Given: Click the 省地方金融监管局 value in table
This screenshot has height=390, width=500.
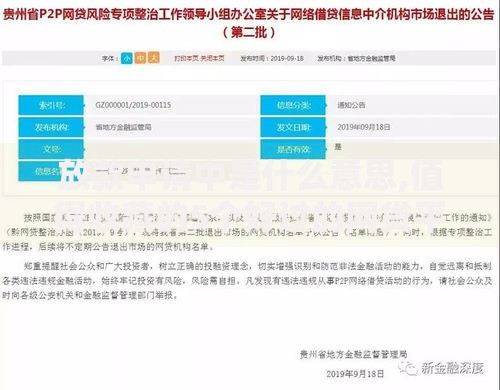Looking at the screenshot, I should 123,127.
